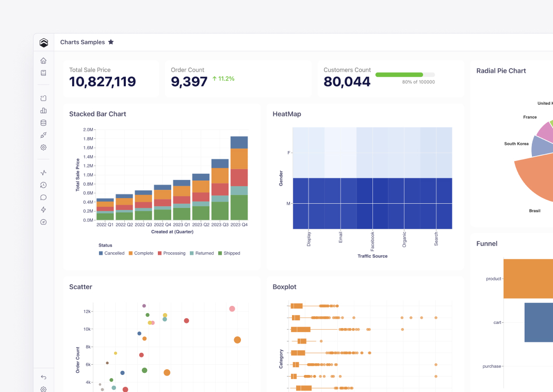Click the Complete legend color swatch
The height and width of the screenshot is (392, 553).
[131, 253]
